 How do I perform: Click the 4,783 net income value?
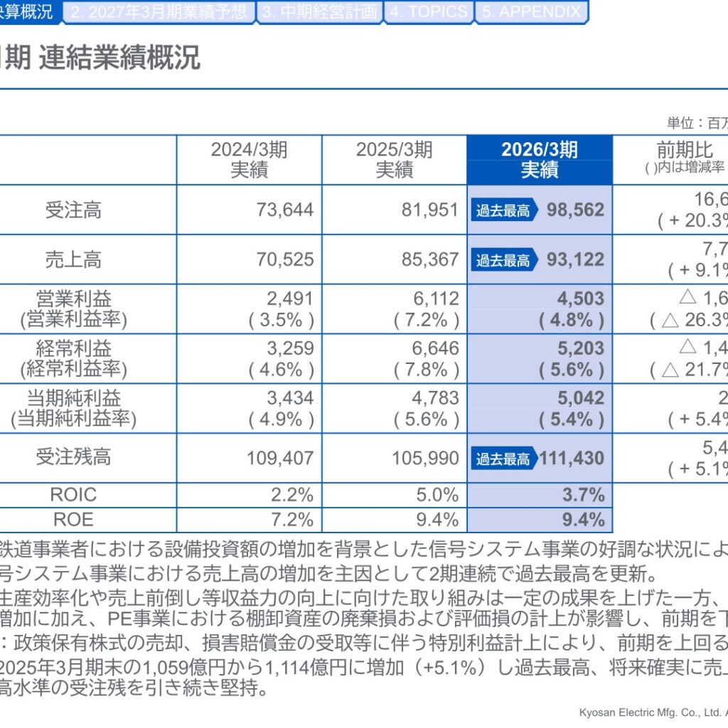[x=436, y=398]
